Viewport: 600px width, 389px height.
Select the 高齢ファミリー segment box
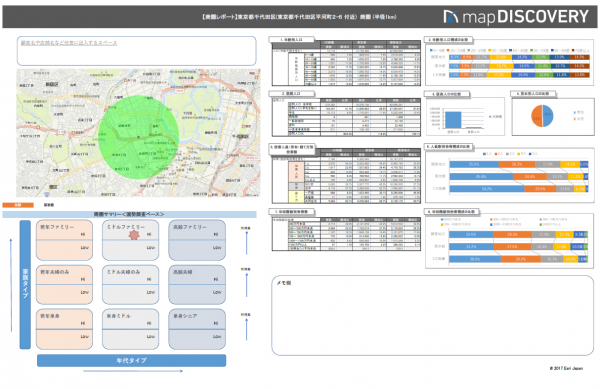point(197,240)
